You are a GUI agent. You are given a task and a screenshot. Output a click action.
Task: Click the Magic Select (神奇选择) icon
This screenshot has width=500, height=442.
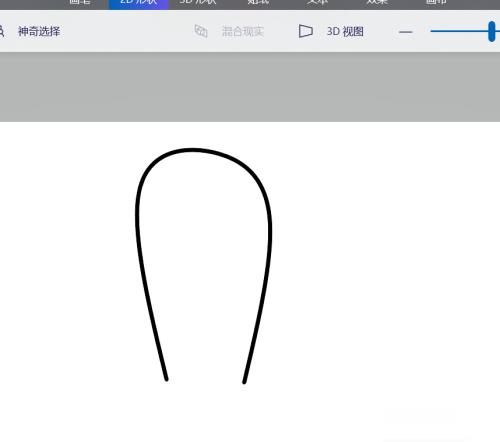(1, 31)
